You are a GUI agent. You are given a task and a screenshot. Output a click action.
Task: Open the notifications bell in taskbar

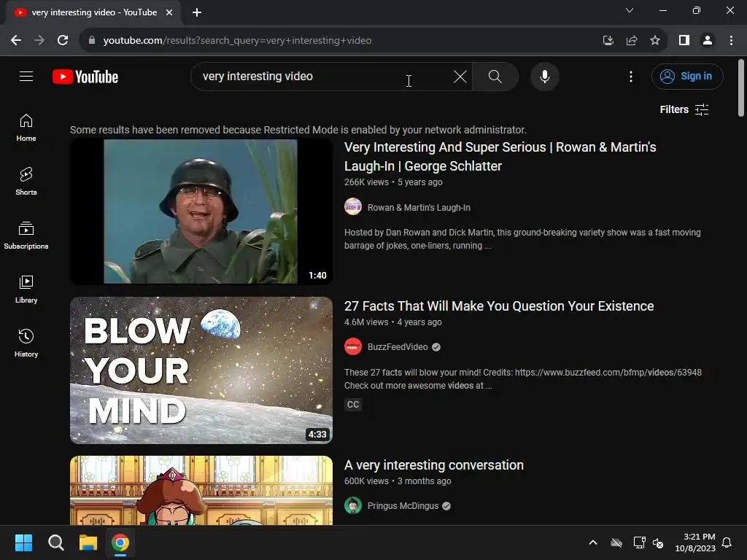click(727, 542)
